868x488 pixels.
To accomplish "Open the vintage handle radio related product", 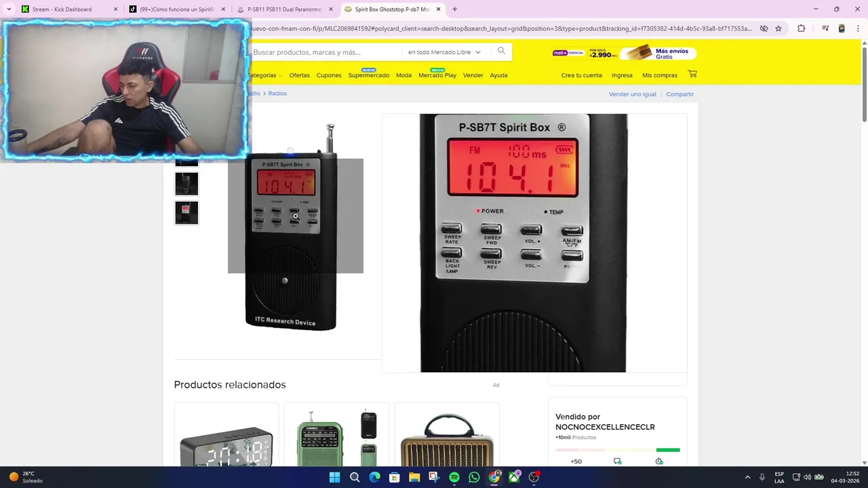I will tap(447, 434).
